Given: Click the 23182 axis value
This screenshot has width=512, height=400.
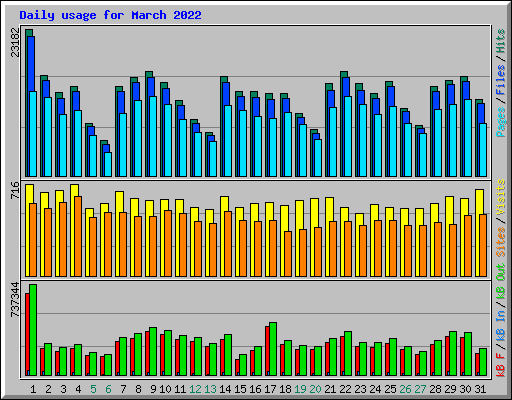Looking at the screenshot, I should 15,42.
